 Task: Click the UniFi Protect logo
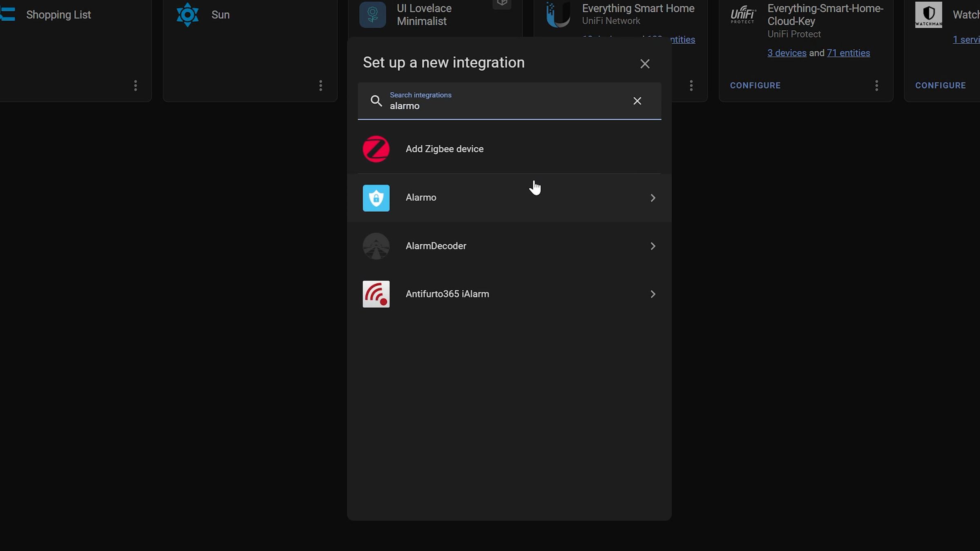(x=743, y=15)
